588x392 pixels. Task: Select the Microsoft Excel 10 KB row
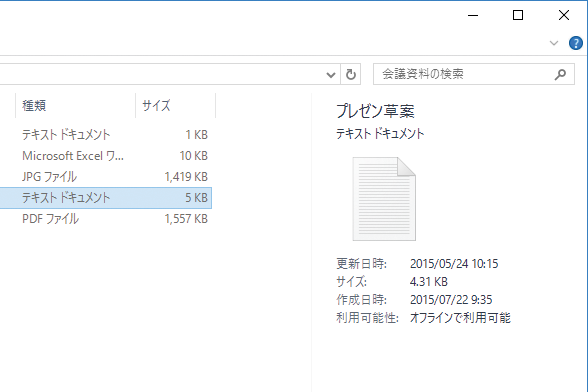tap(106, 156)
